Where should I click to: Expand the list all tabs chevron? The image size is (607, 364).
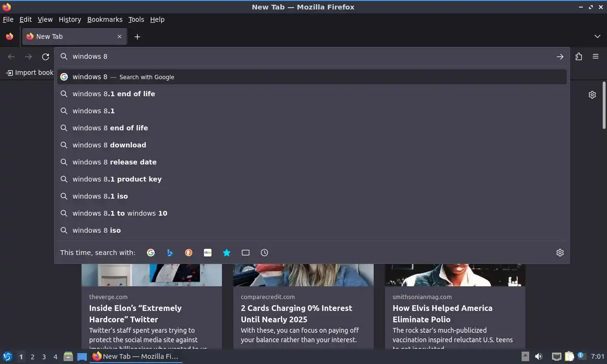[598, 36]
